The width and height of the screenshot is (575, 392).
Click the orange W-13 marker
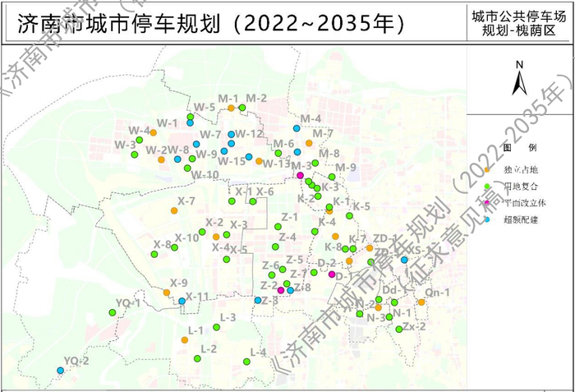[259, 161]
